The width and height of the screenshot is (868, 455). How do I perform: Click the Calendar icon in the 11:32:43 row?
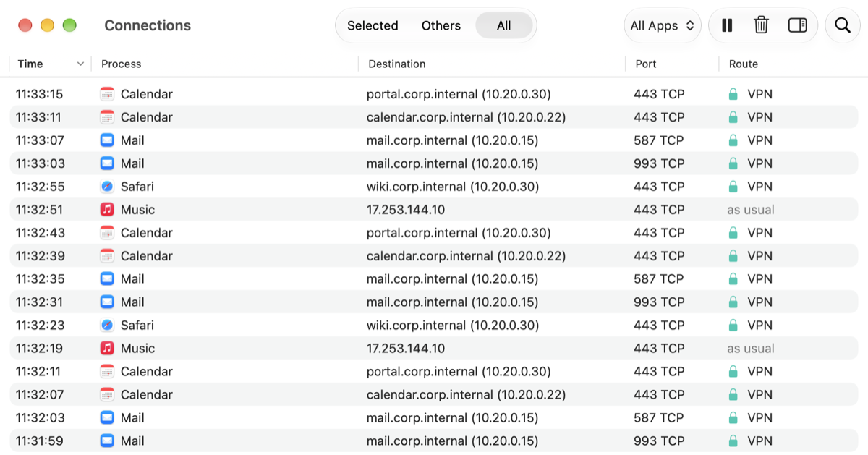click(x=107, y=233)
